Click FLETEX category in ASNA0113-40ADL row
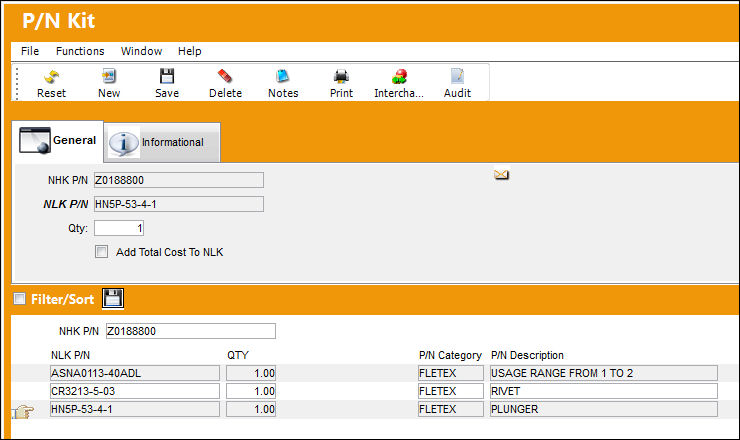The height and width of the screenshot is (440, 740). tap(451, 373)
